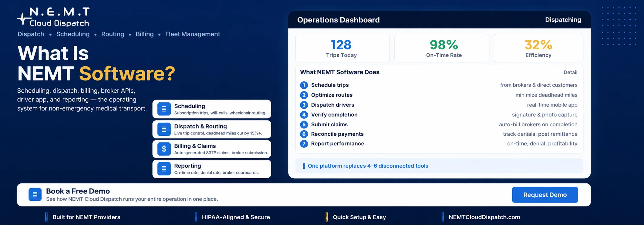
Task: Click the Billing & Claims dollar icon
Action: [164, 149]
